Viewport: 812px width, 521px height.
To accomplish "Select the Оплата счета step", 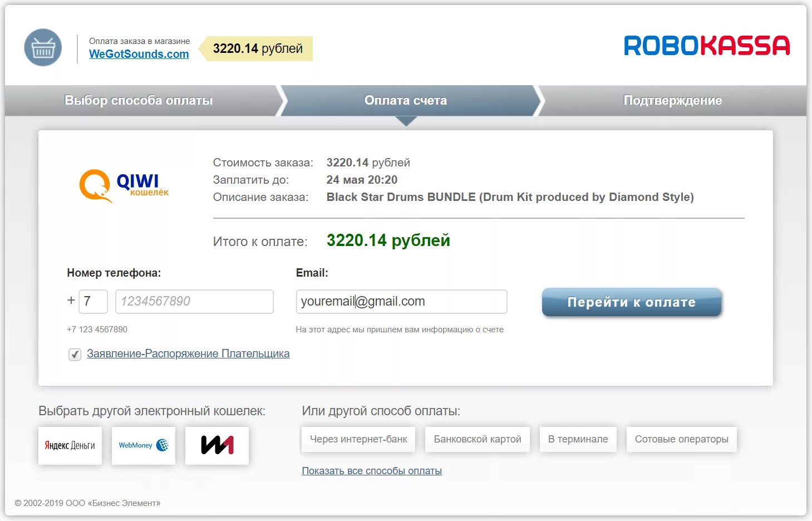I will pyautogui.click(x=406, y=101).
